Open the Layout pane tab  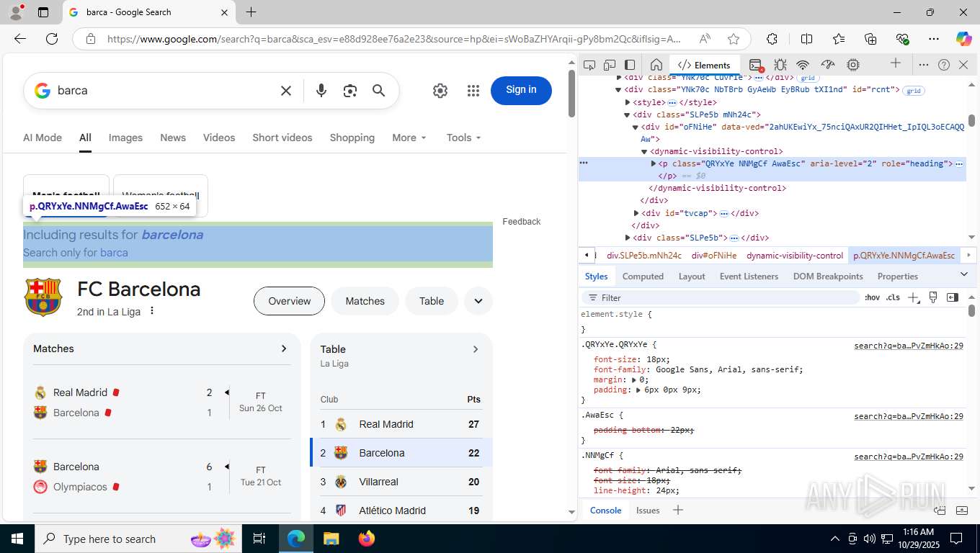click(692, 276)
